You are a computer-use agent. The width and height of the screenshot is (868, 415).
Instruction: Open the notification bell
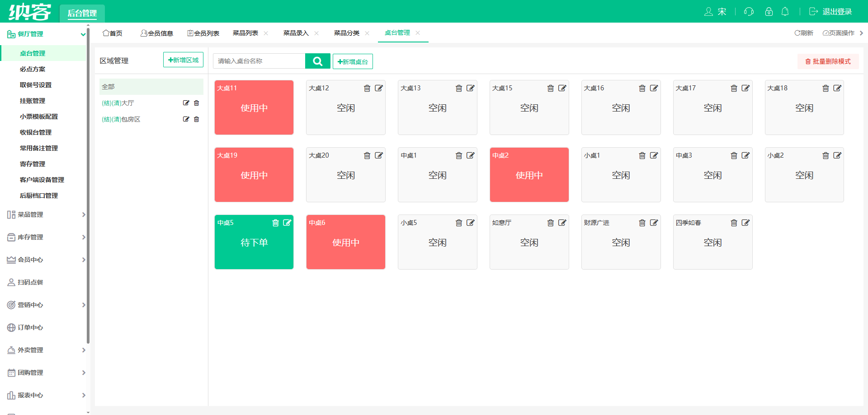point(785,11)
